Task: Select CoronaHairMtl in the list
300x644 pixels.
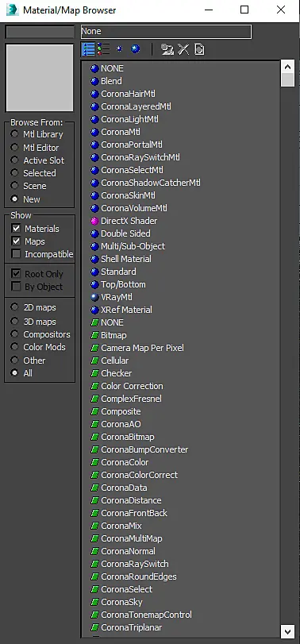Action: (x=128, y=94)
